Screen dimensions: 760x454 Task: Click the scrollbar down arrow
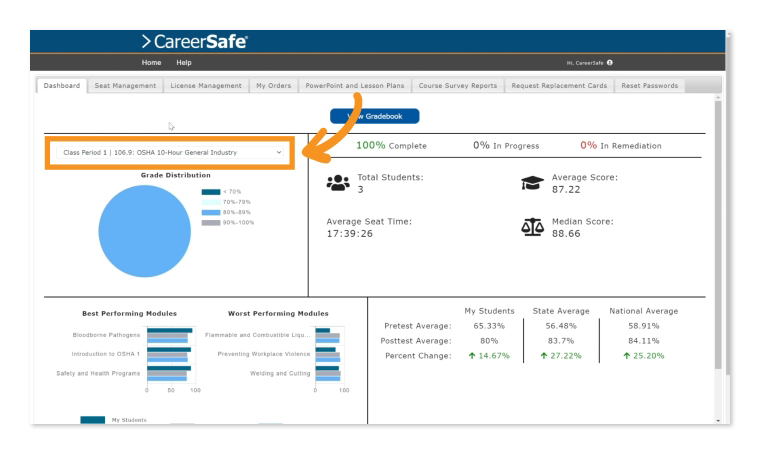tap(718, 421)
